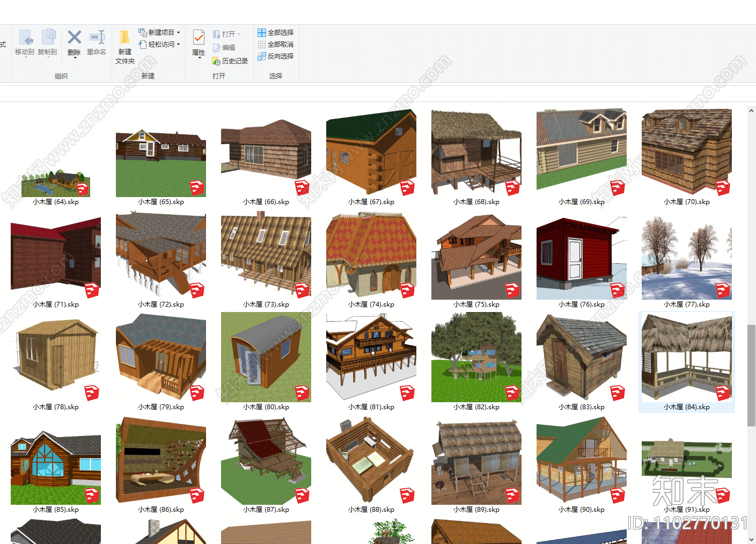Select thumbnail of 小木屋 (90).skp
The image size is (756, 544).
coord(582,460)
